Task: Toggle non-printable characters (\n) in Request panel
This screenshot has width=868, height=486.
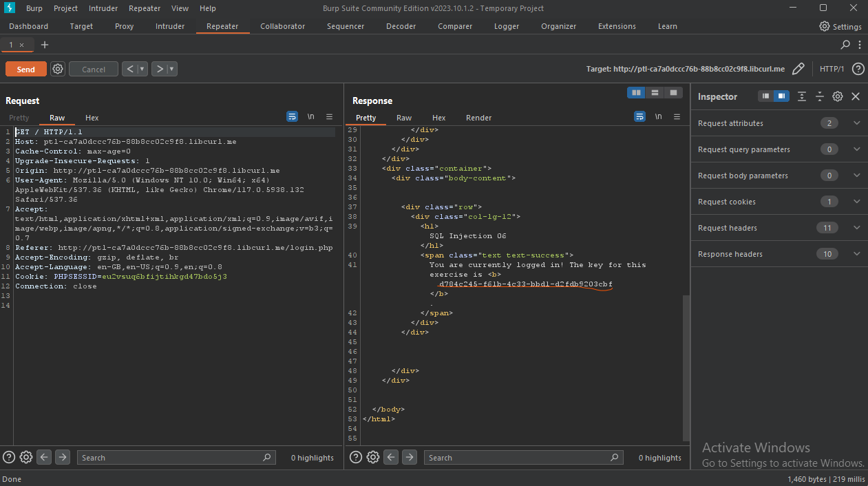Action: (311, 117)
